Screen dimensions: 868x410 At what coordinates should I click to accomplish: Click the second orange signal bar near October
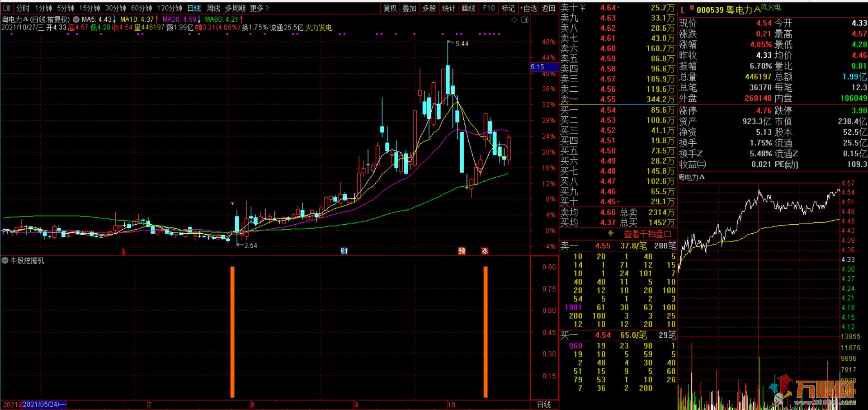[486, 332]
